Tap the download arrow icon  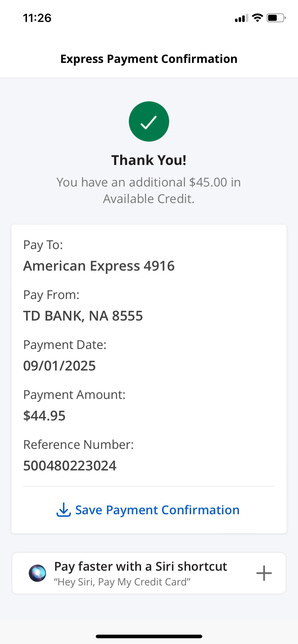64,510
